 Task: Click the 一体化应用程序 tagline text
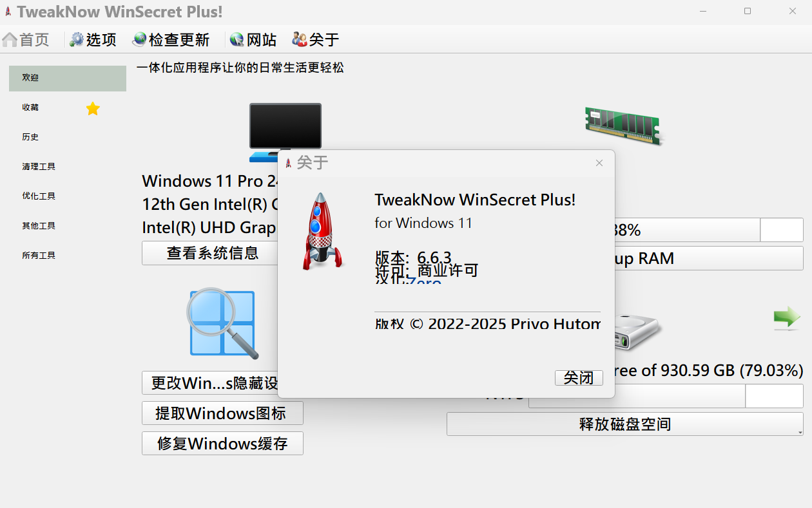tap(240, 67)
